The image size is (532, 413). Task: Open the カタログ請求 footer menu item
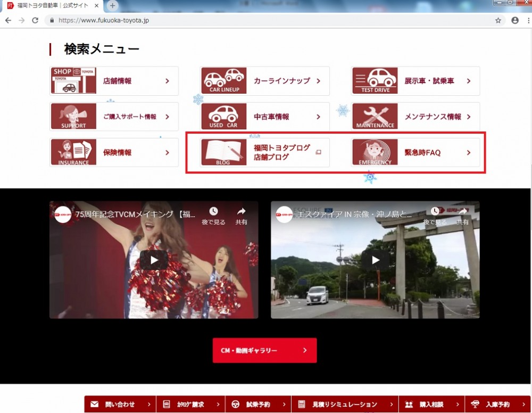190,404
